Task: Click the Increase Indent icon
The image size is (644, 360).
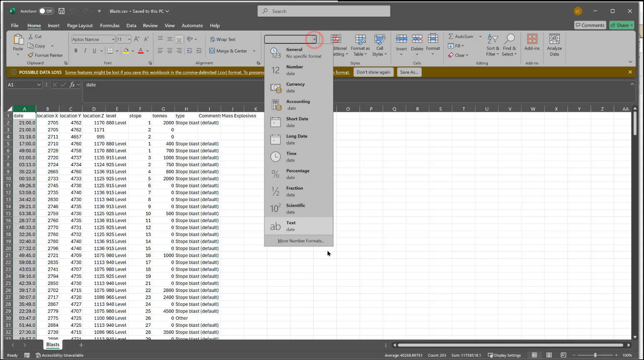Action: point(199,51)
